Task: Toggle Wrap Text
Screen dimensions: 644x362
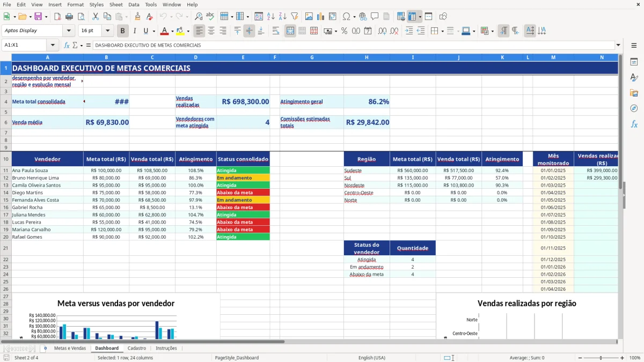Action: point(276,31)
